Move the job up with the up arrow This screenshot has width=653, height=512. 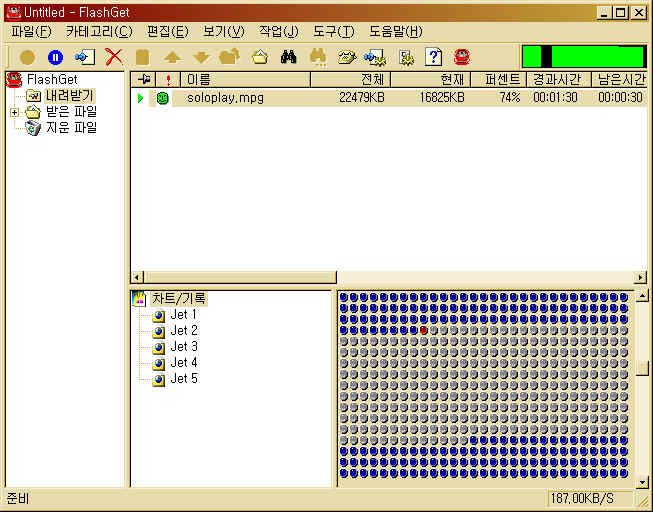coord(172,57)
